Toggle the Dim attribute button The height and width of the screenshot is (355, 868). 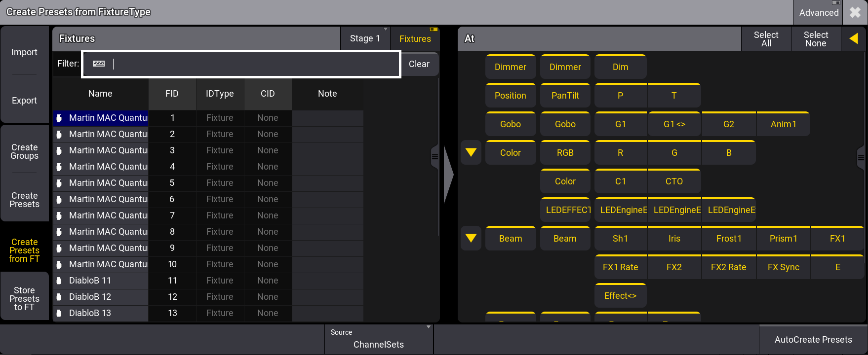click(x=620, y=67)
